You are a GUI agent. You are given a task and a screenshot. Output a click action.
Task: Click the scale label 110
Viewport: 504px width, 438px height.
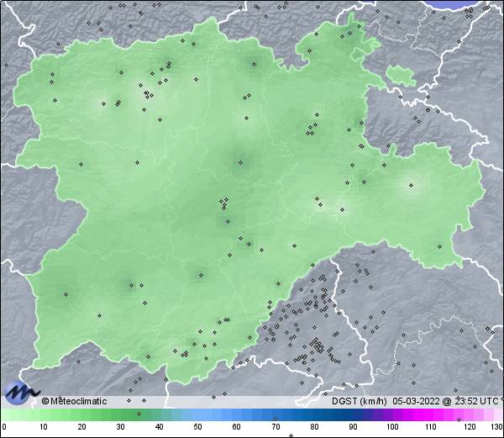point(431,427)
